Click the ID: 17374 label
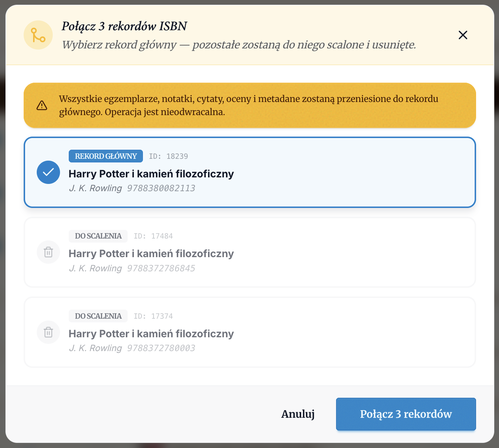 [153, 316]
